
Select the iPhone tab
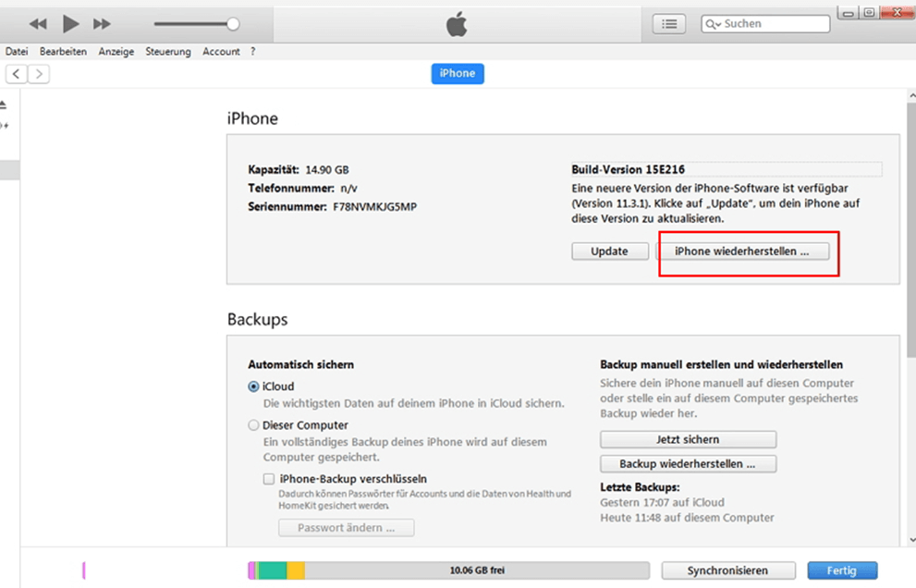point(458,74)
